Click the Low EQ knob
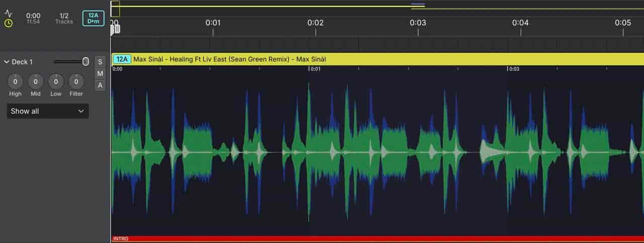644x243 pixels. pyautogui.click(x=56, y=81)
